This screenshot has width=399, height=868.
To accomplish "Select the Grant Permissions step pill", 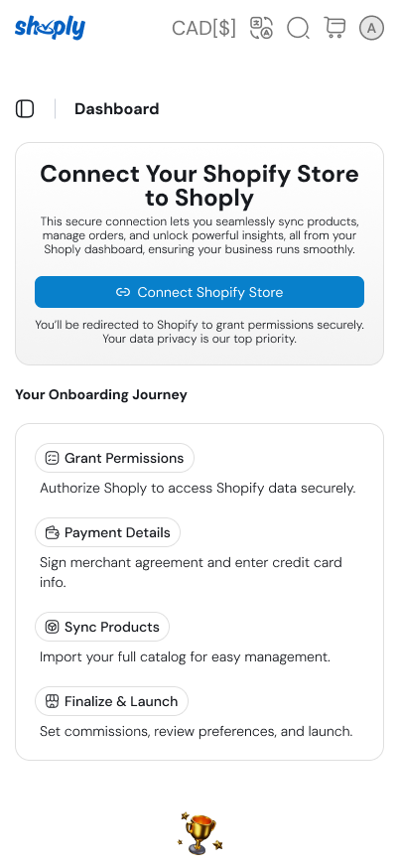I will pos(114,458).
